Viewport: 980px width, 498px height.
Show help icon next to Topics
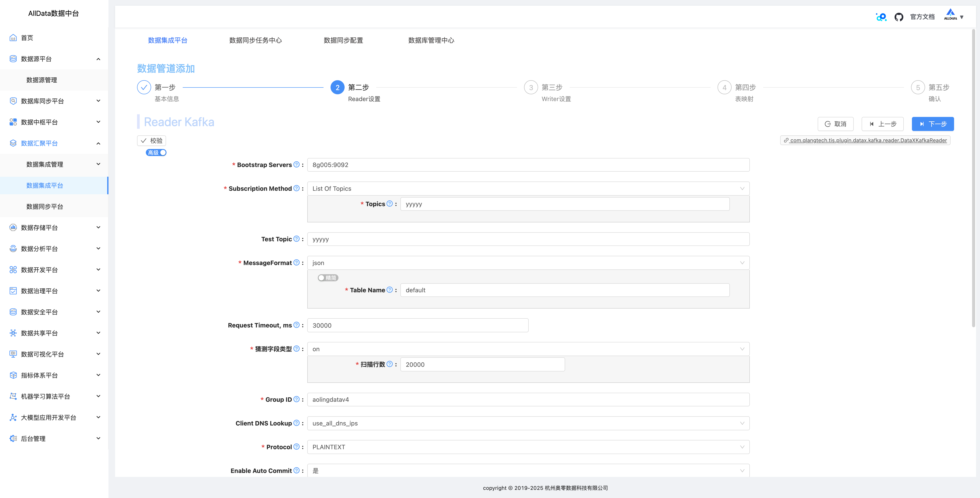click(x=390, y=204)
